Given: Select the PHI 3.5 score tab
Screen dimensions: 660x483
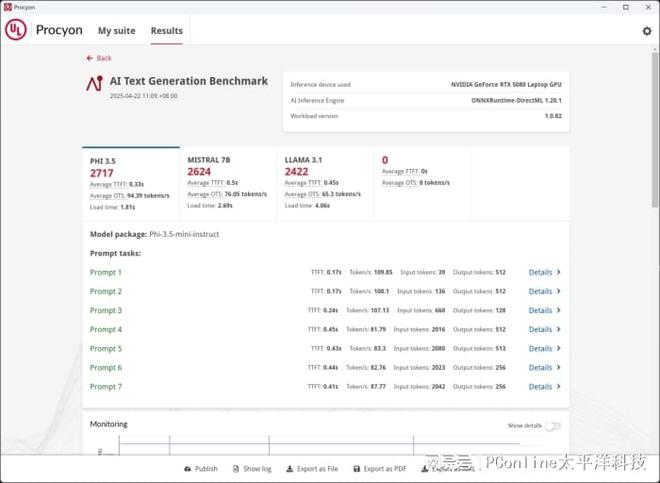Looking at the screenshot, I should pyautogui.click(x=131, y=183).
